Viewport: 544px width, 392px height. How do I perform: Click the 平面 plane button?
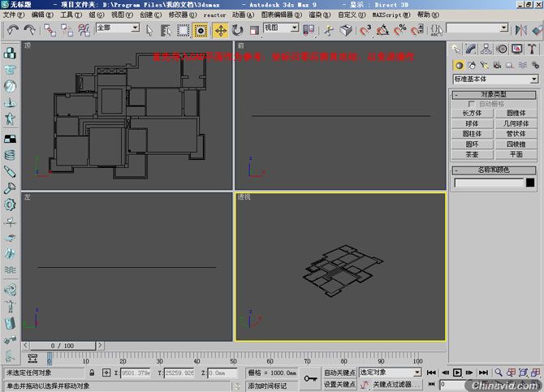(x=516, y=154)
